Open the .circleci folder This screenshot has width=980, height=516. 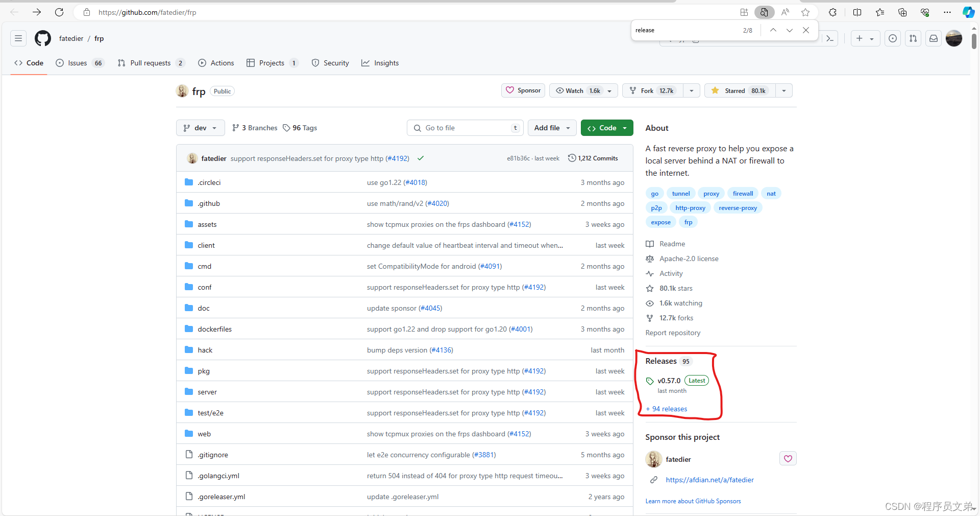(209, 182)
